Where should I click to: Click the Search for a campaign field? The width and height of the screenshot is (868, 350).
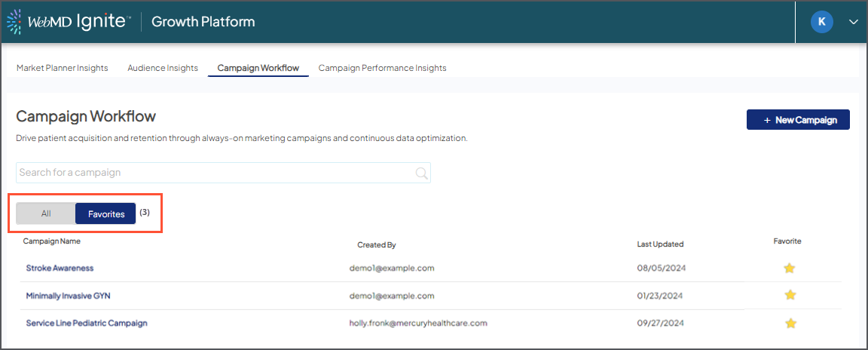click(x=215, y=173)
